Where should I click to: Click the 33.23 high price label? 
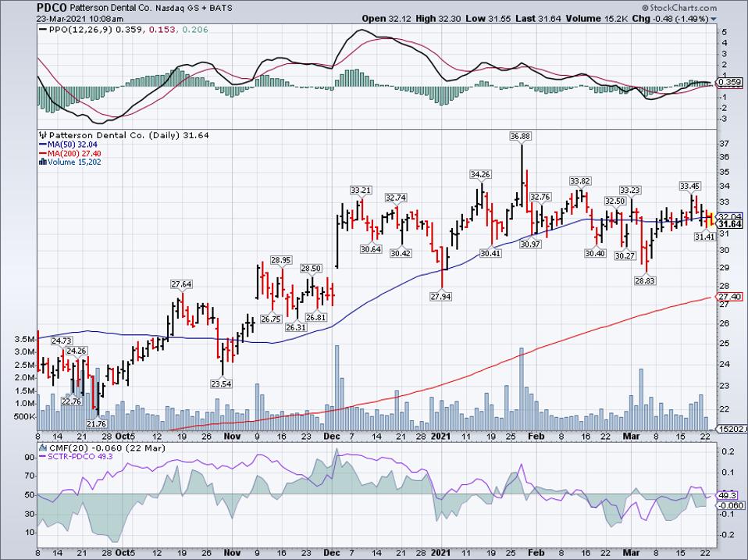pos(629,191)
